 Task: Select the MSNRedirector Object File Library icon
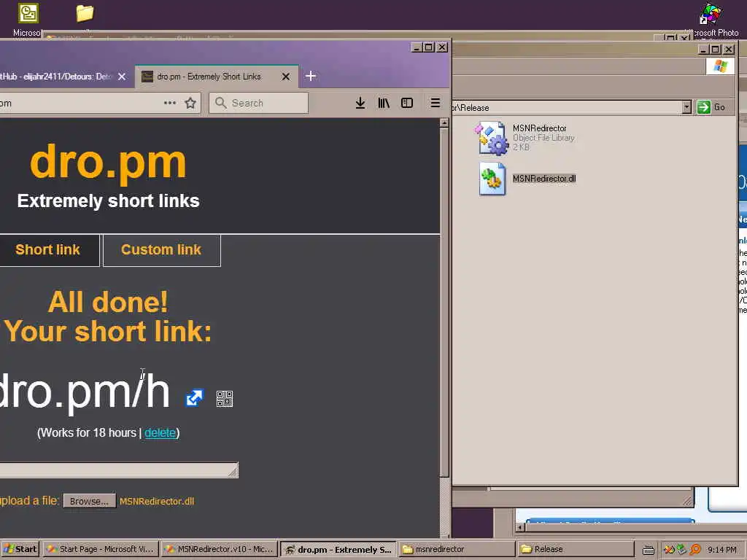pos(492,138)
